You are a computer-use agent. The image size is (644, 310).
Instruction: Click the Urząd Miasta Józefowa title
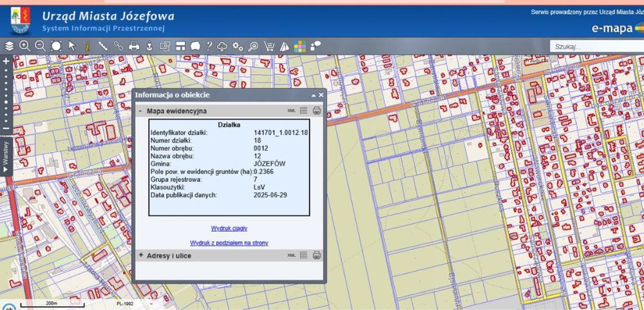tap(108, 17)
